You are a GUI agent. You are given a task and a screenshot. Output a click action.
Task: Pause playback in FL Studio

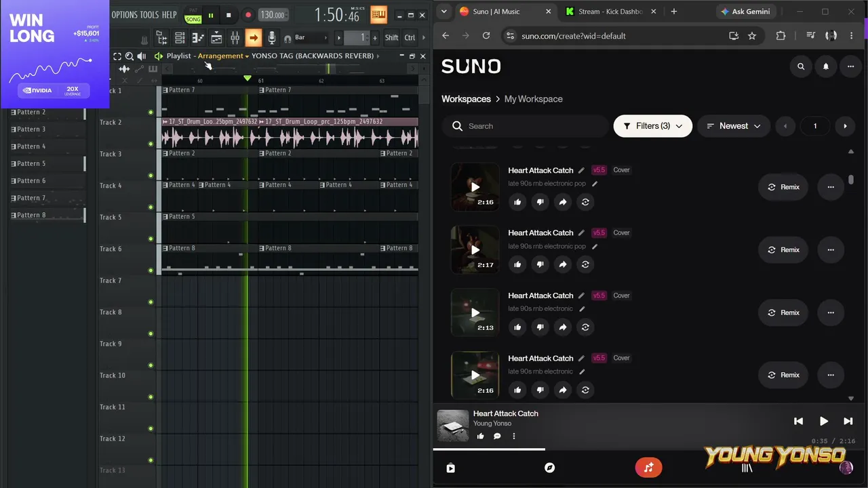211,15
